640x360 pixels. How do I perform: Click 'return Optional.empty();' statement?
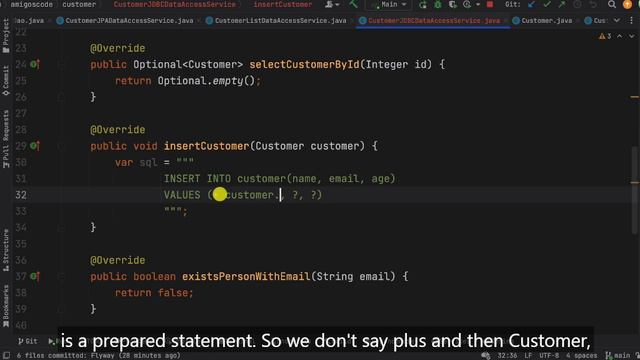(188, 81)
